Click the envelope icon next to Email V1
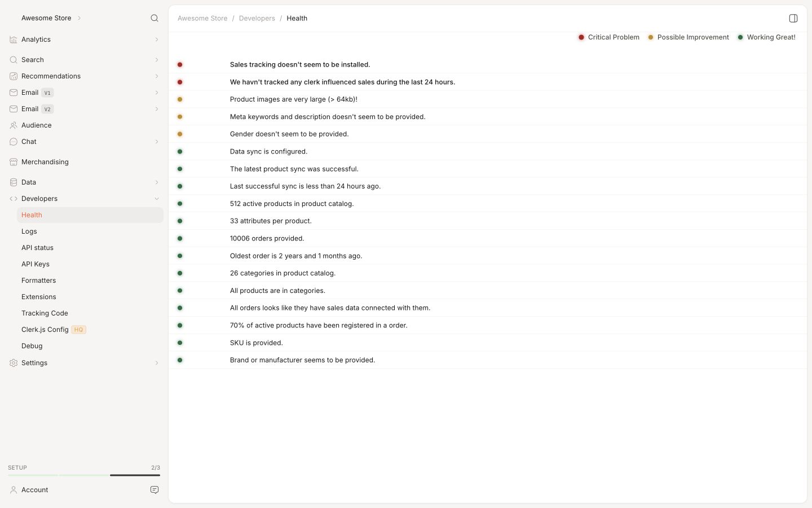The width and height of the screenshot is (812, 508). click(14, 93)
